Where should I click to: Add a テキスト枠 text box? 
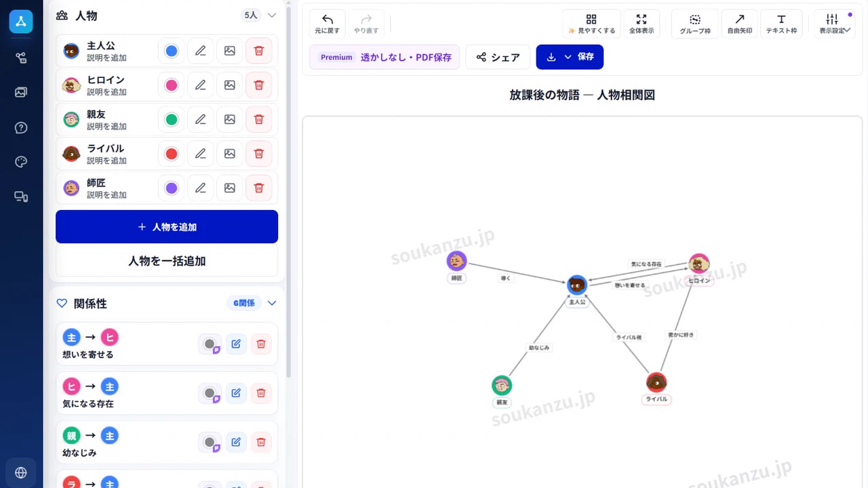(781, 24)
